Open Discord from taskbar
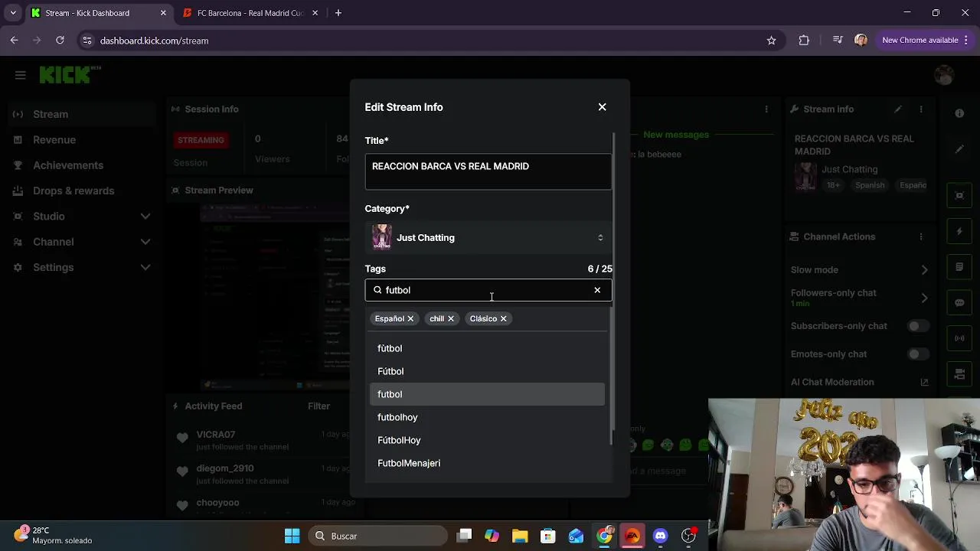980x551 pixels. pyautogui.click(x=660, y=536)
